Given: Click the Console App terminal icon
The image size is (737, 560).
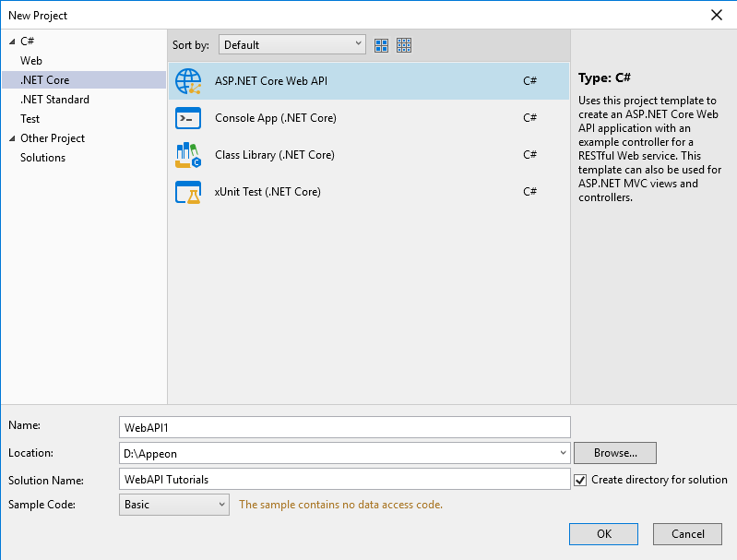Looking at the screenshot, I should coord(188,118).
